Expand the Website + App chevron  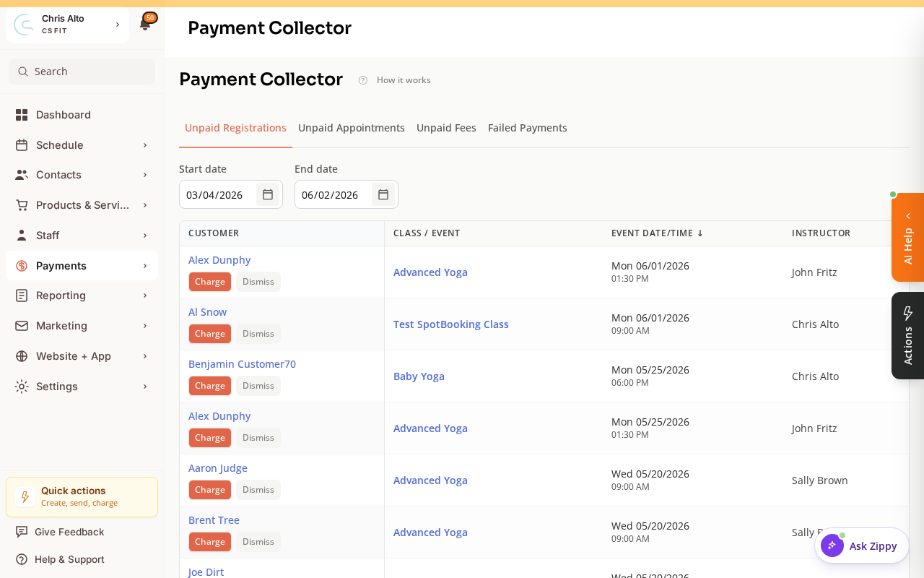(145, 356)
